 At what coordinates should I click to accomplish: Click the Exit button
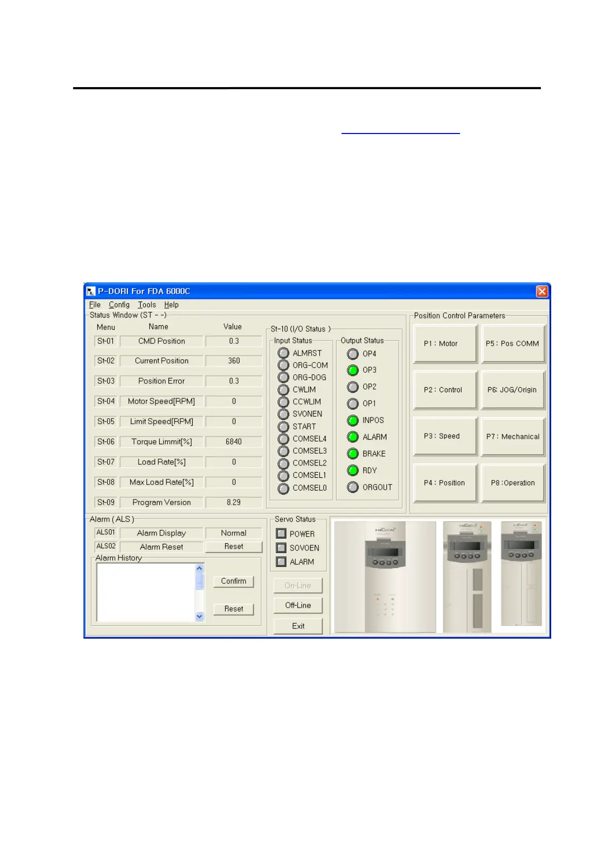pyautogui.click(x=298, y=626)
